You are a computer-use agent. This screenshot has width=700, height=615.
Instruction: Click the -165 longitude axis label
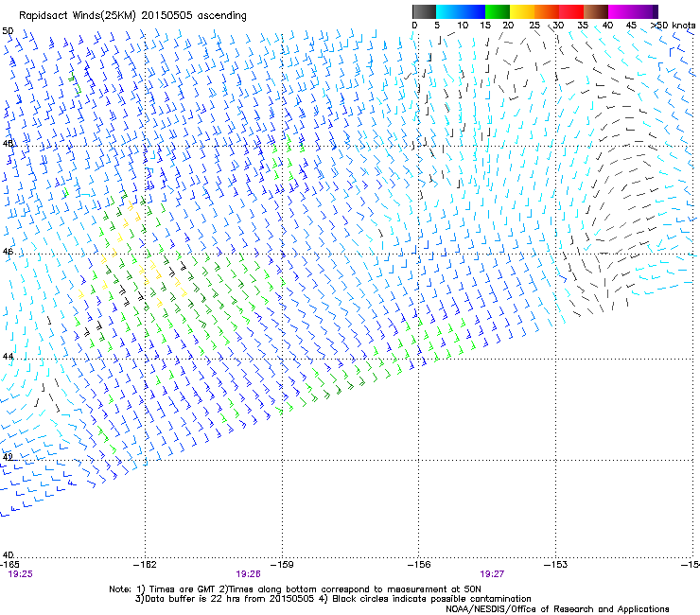(9, 565)
